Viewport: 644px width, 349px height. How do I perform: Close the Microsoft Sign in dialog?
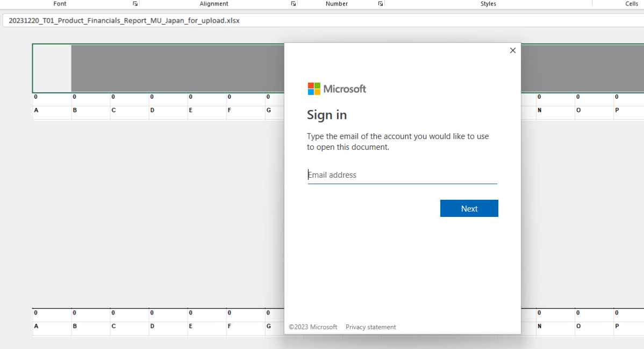tap(513, 50)
